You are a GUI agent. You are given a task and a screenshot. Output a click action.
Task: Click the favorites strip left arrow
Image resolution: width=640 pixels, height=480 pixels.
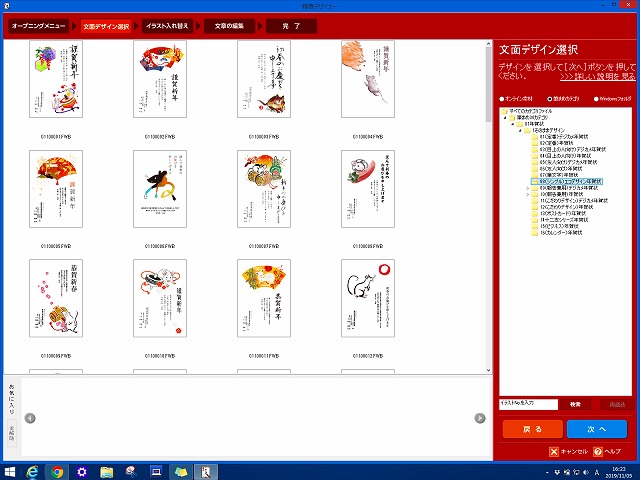coord(30,418)
